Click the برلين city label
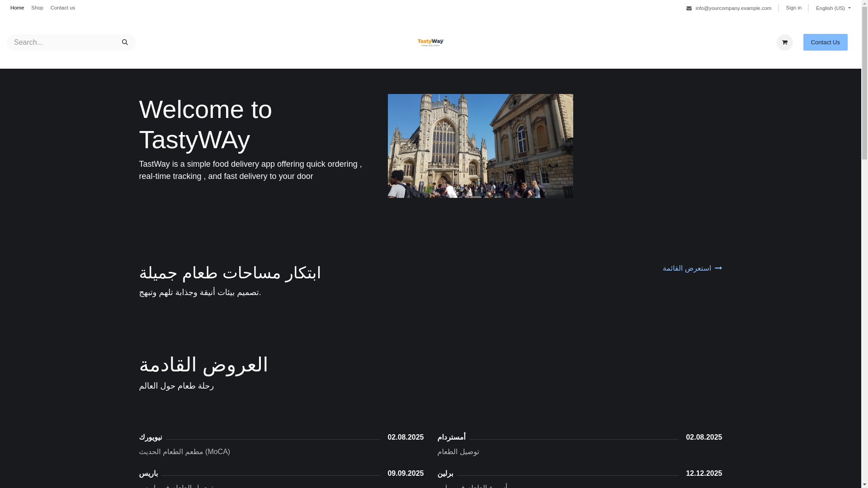The width and height of the screenshot is (868, 488). point(445,474)
